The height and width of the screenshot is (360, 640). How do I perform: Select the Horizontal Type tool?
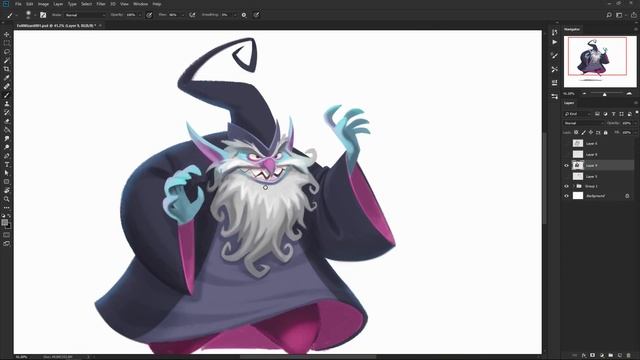pyautogui.click(x=7, y=164)
